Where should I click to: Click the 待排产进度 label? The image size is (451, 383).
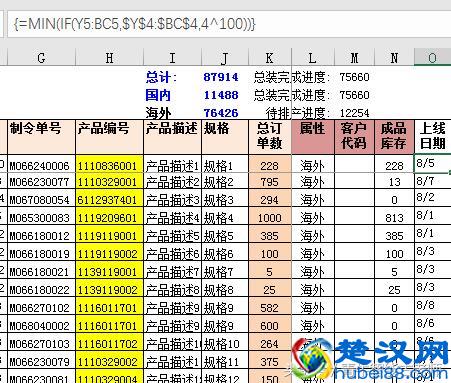coord(298,113)
